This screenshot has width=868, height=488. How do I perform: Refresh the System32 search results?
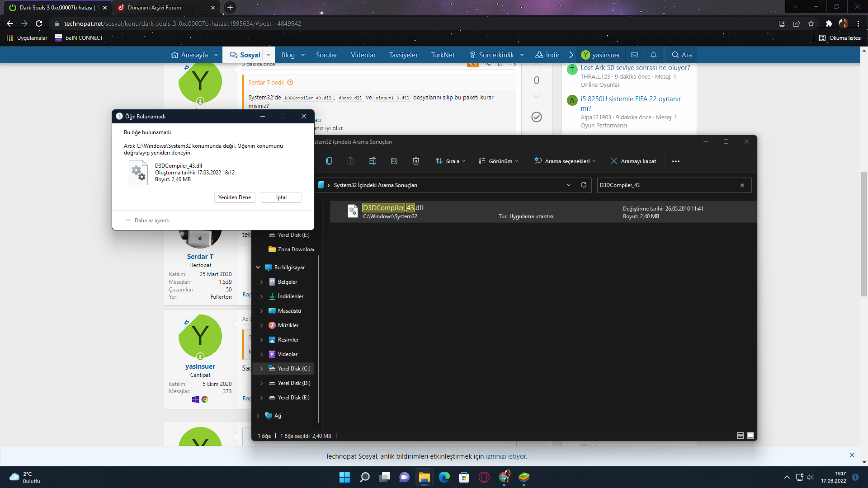[x=583, y=185]
